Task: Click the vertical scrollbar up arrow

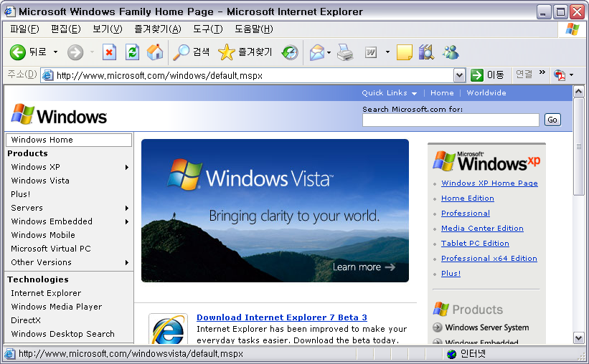Action: [579, 92]
